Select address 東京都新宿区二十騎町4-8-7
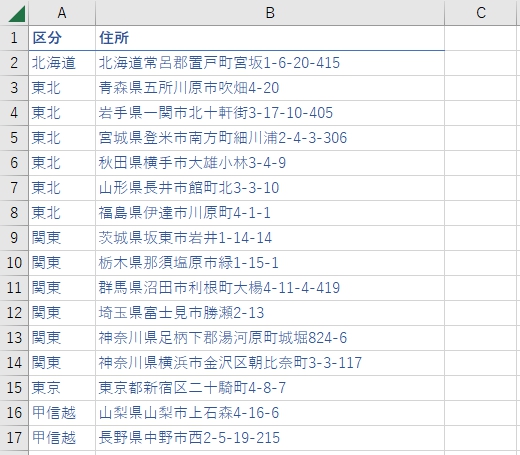Viewport: 520px width, 455px height. [x=270, y=388]
